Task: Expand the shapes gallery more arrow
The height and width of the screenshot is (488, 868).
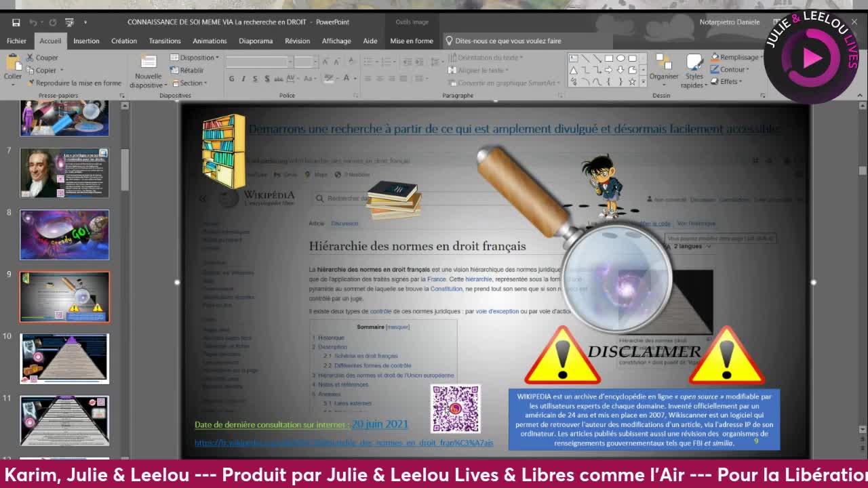Action: coord(642,82)
